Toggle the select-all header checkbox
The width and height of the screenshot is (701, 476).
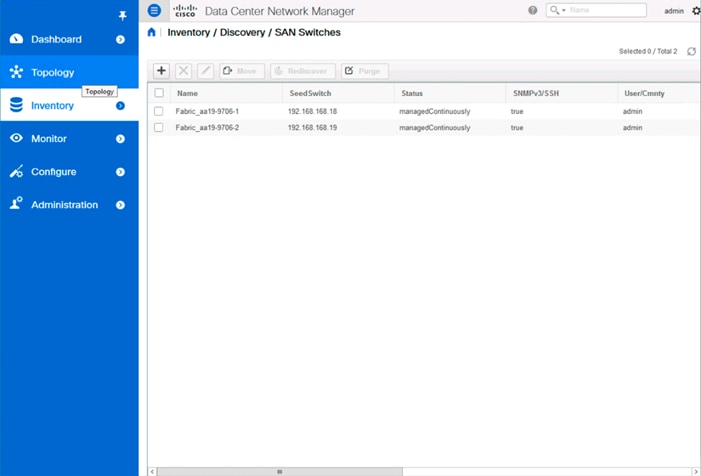pyautogui.click(x=159, y=93)
